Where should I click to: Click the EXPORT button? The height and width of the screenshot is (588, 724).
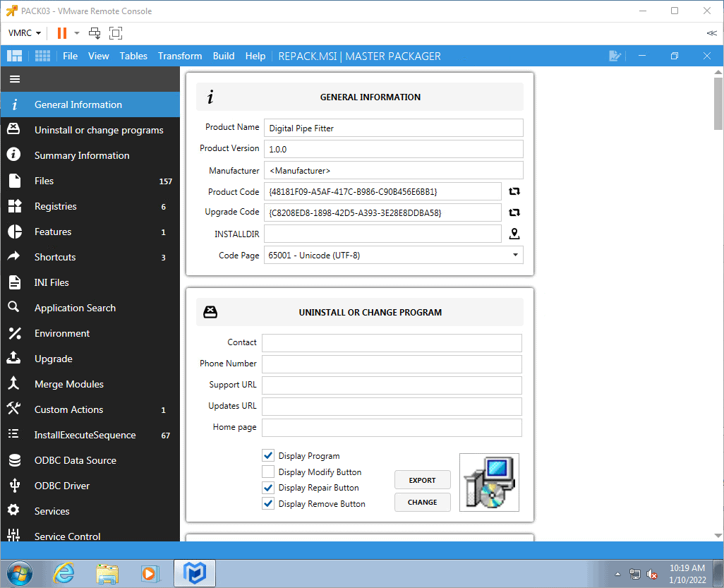tap(422, 479)
